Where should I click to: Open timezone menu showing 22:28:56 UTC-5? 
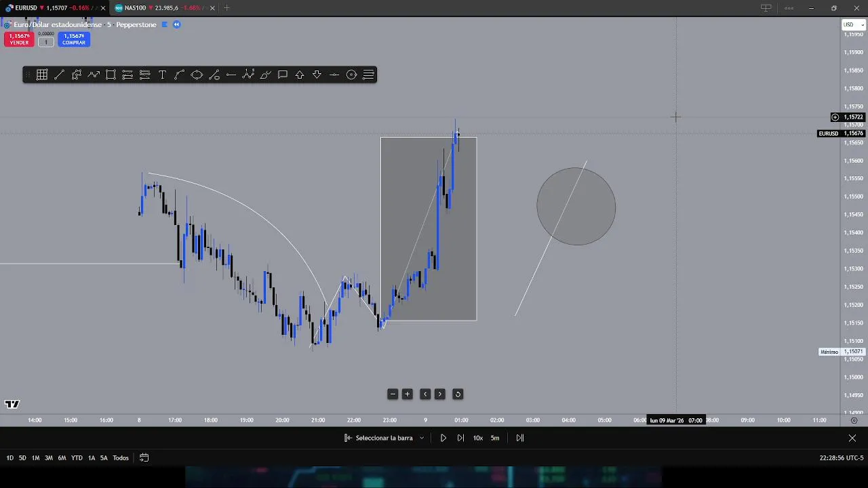pos(841,457)
